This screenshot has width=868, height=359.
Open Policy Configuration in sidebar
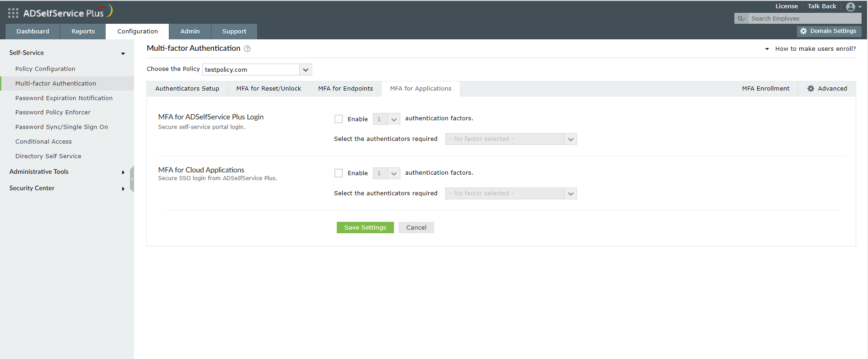tap(45, 69)
